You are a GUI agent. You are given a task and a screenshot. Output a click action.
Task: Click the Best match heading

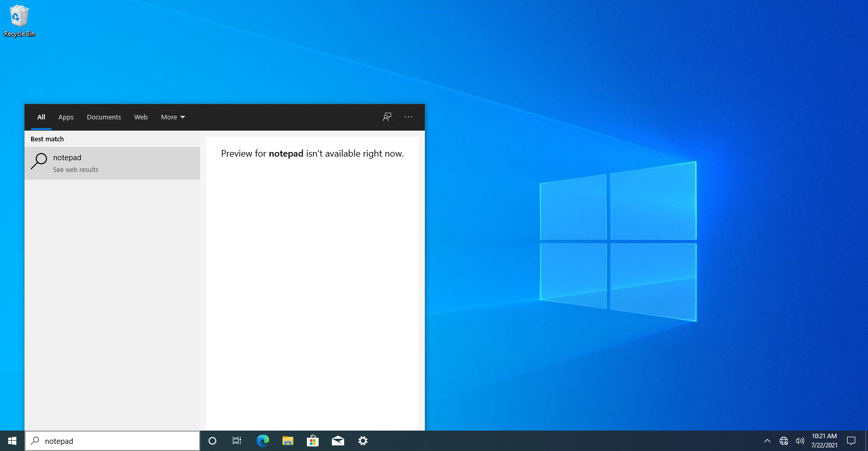tap(47, 139)
